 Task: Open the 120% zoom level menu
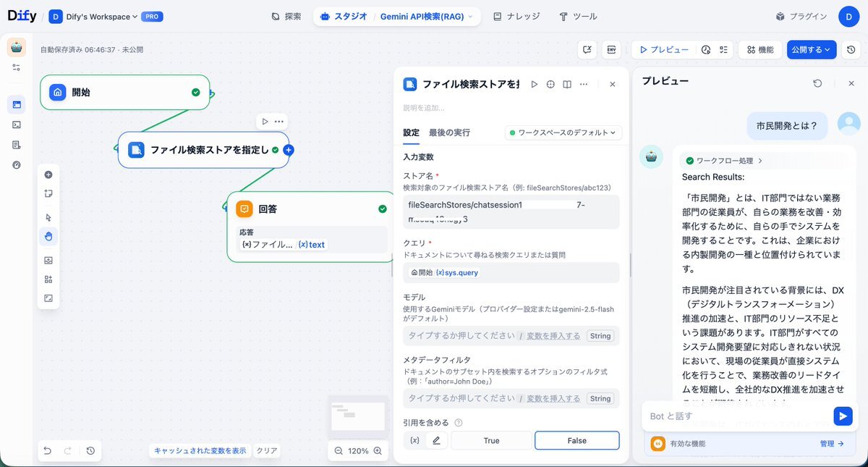[358, 450]
